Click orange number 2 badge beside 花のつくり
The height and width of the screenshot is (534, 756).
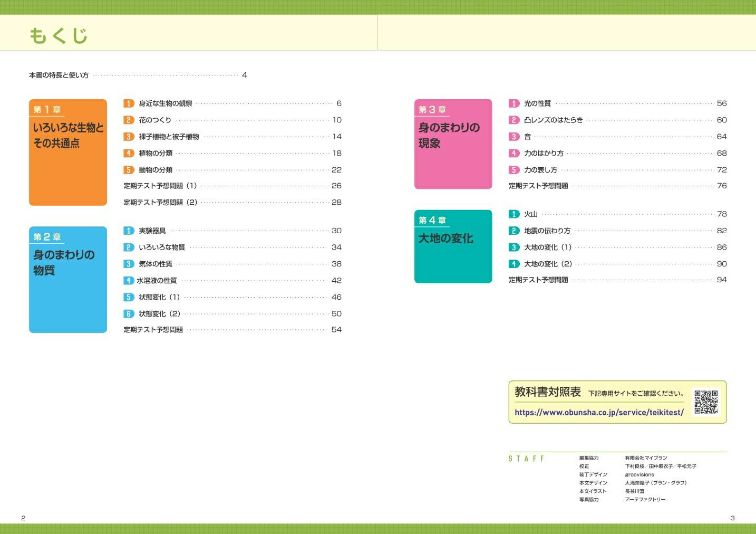click(129, 120)
